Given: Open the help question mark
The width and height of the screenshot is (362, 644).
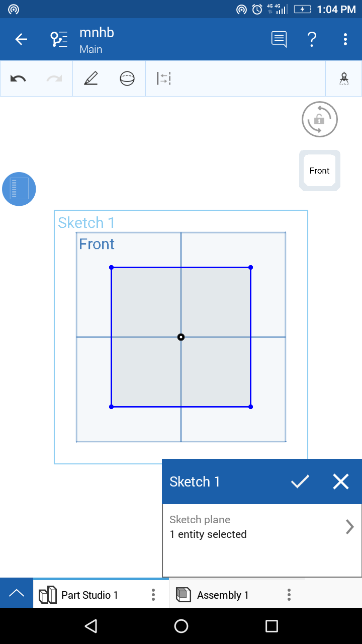Looking at the screenshot, I should click(x=312, y=39).
